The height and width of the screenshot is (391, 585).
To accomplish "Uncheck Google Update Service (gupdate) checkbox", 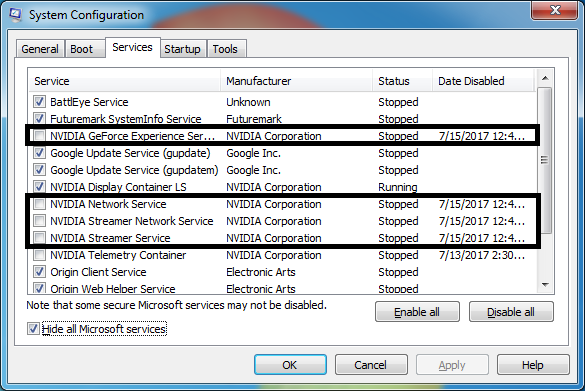I will click(39, 153).
